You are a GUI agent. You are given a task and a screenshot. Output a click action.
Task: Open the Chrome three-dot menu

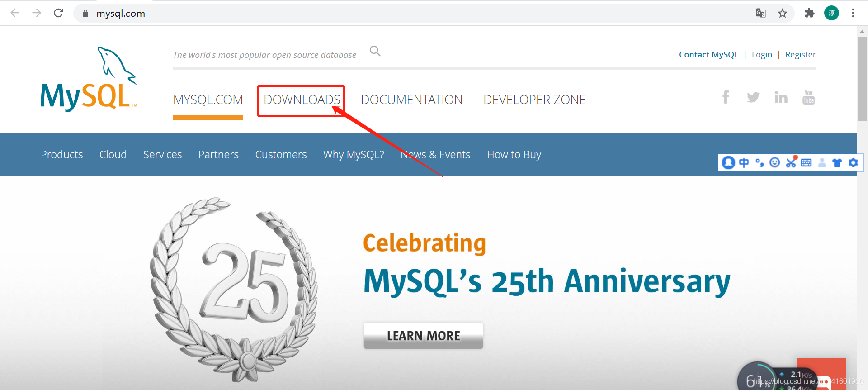click(x=853, y=13)
